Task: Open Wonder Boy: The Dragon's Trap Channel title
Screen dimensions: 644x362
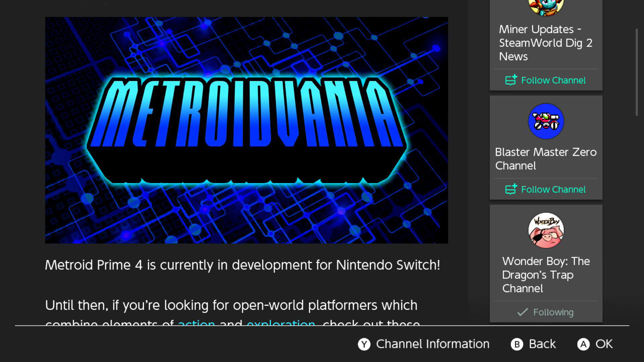Action: [x=546, y=275]
